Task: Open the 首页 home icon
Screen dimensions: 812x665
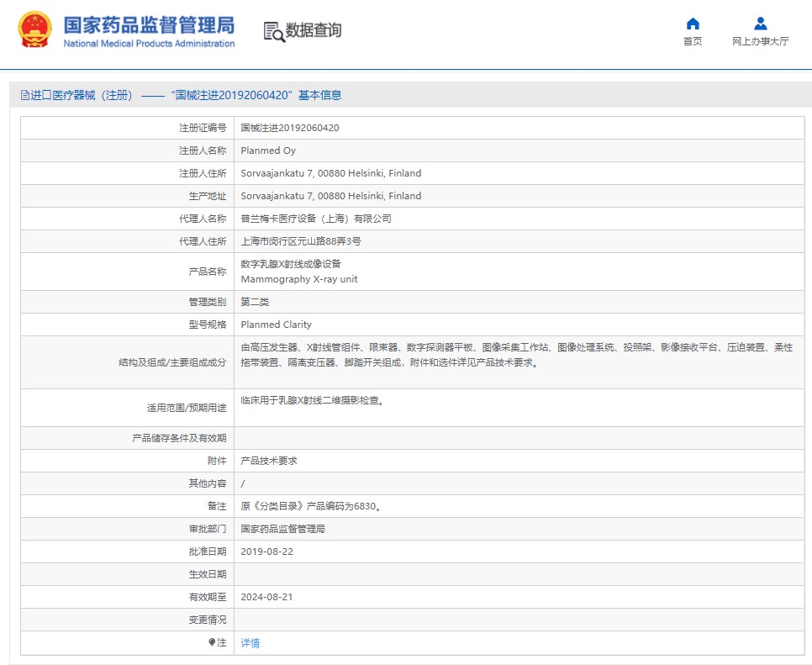Action: point(693,24)
